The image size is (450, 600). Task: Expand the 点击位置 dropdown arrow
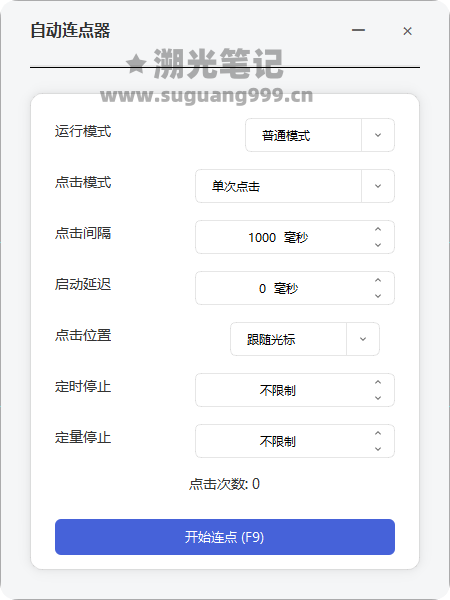click(x=363, y=339)
